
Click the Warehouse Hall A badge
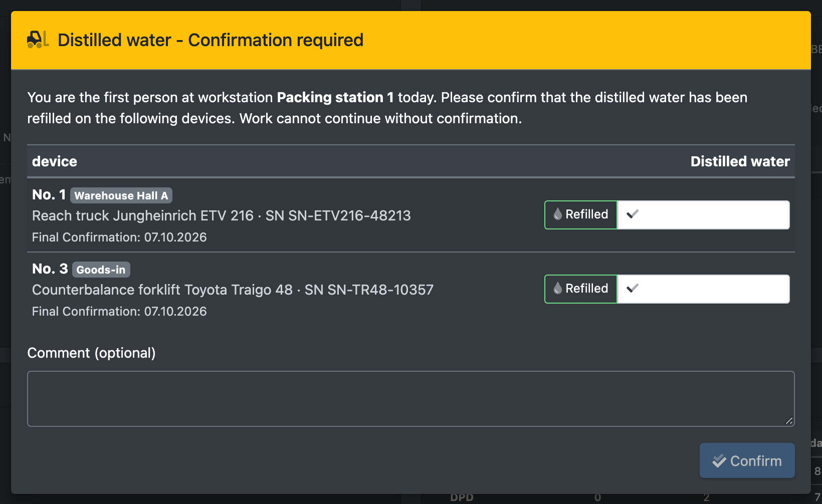coord(121,195)
